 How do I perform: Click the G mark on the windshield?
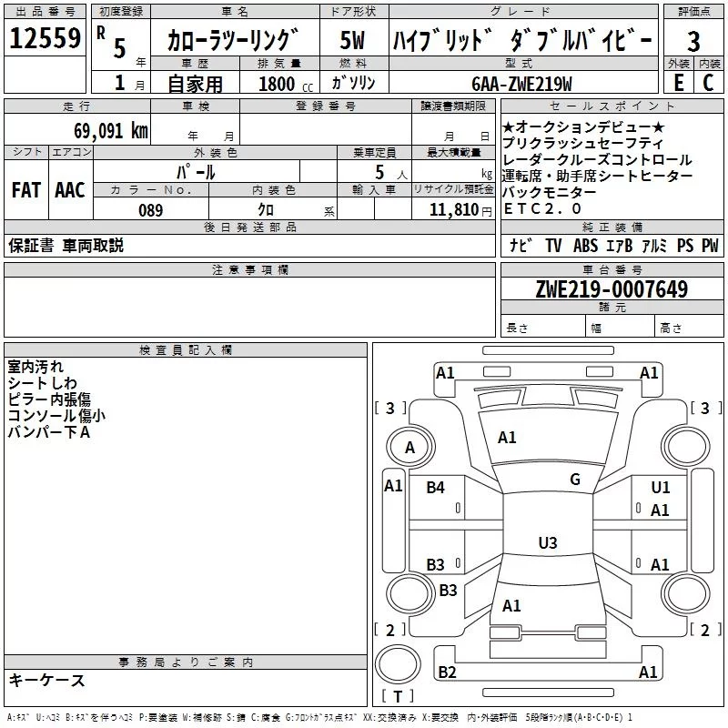coord(575,479)
